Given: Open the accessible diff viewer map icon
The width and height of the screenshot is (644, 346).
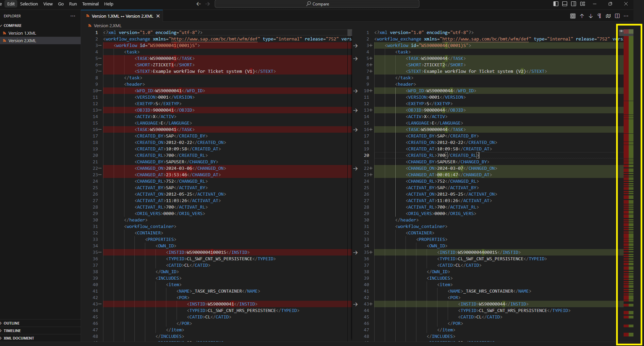Looking at the screenshot, I should pos(608,16).
